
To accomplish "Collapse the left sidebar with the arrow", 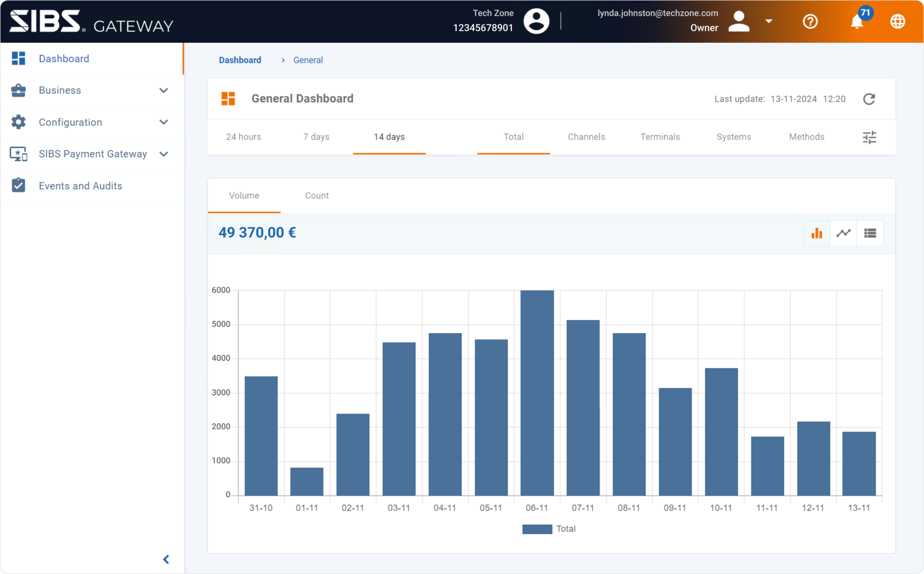I will point(166,559).
